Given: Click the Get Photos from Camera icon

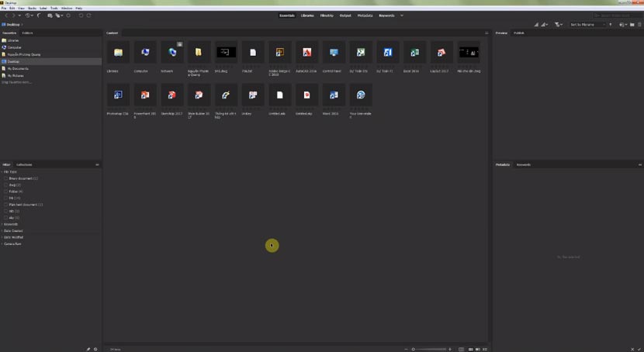Looking at the screenshot, I should pos(50,16).
